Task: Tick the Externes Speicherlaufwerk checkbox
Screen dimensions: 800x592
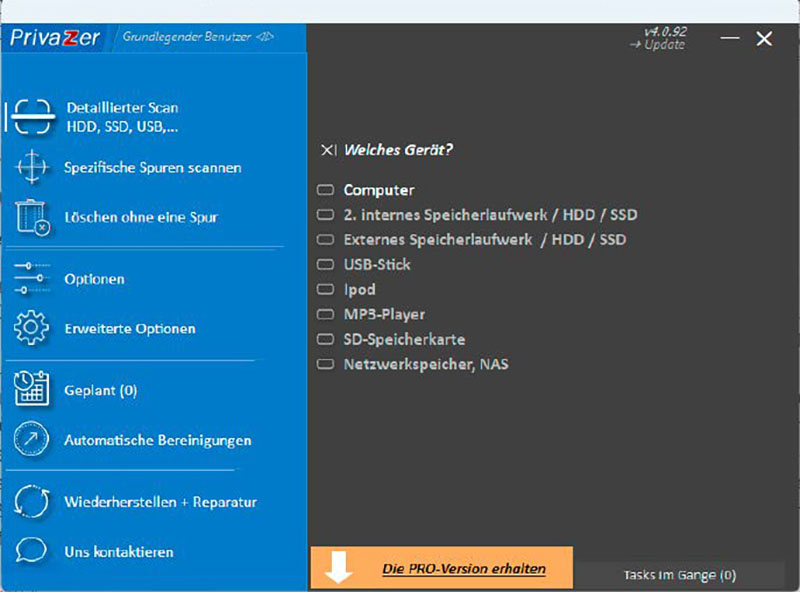Action: click(325, 239)
